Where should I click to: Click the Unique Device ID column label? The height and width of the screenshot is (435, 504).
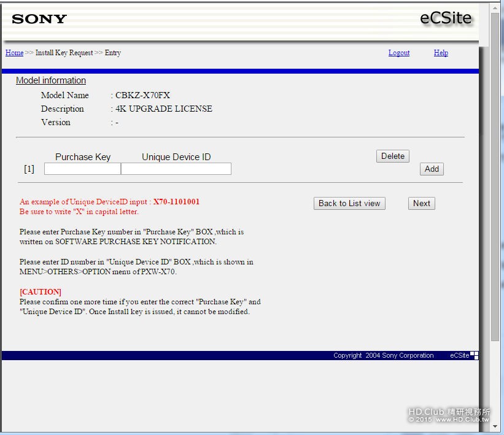(176, 157)
